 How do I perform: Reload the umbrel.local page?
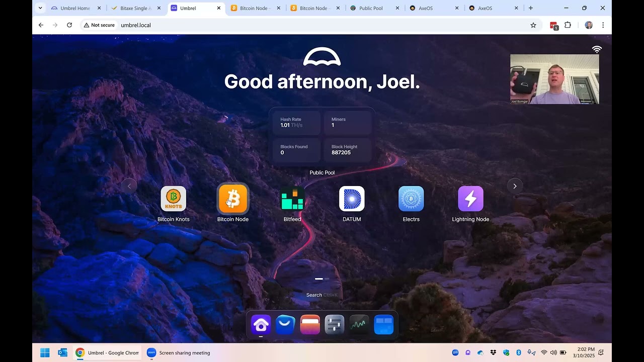tap(69, 25)
